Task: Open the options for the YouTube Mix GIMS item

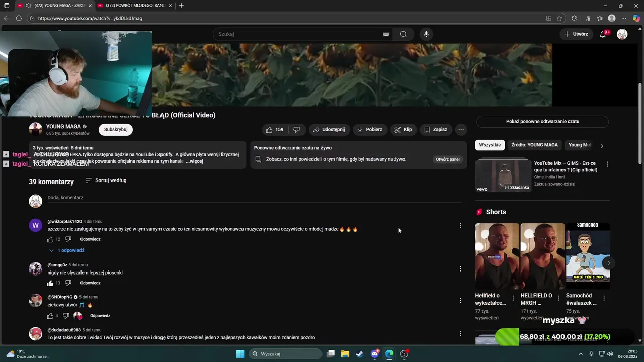Action: [x=607, y=164]
